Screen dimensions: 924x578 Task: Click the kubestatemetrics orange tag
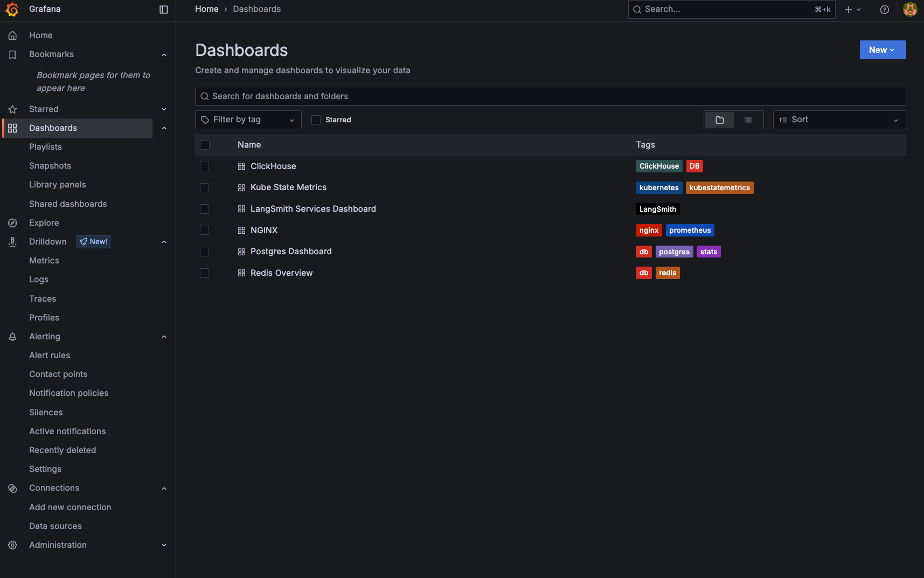pyautogui.click(x=719, y=187)
